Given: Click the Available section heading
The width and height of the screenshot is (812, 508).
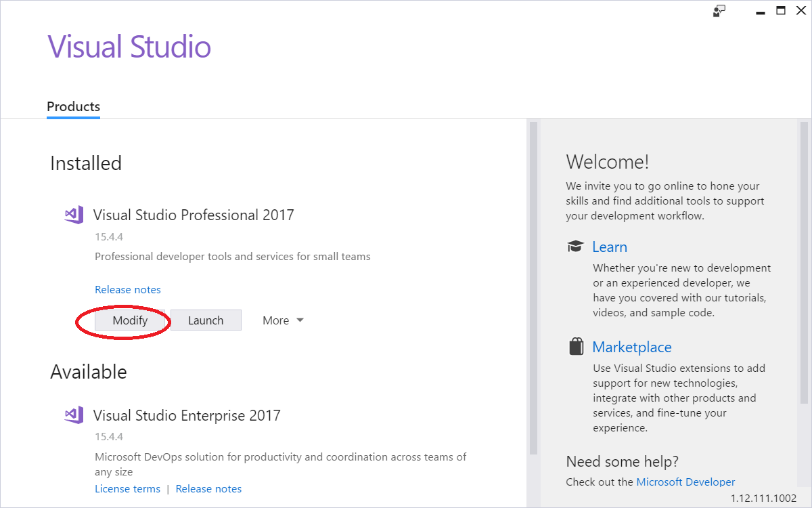Looking at the screenshot, I should pos(89,372).
